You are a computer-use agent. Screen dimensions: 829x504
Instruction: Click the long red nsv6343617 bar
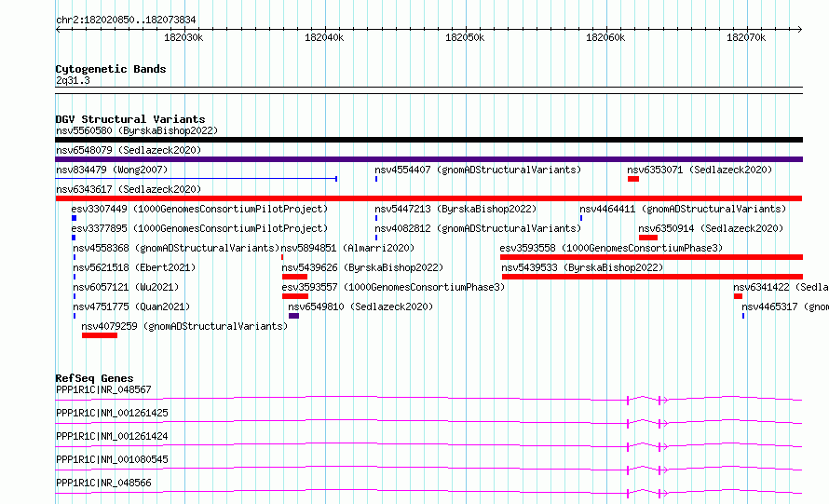[428, 198]
